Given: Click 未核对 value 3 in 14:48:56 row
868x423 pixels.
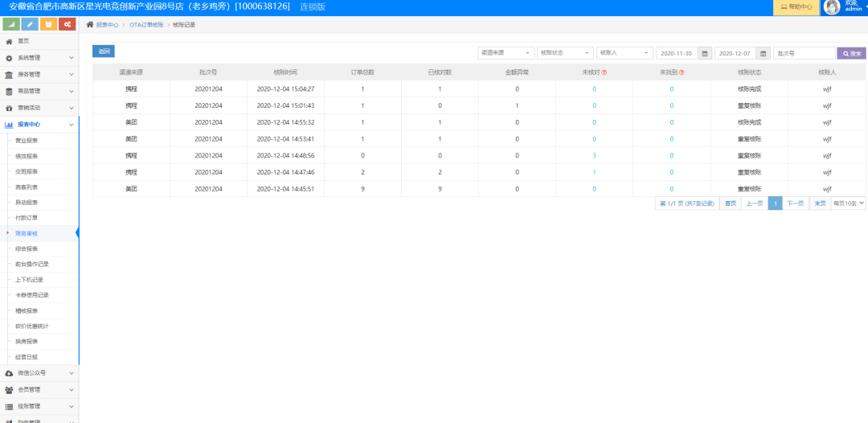Looking at the screenshot, I should [594, 155].
